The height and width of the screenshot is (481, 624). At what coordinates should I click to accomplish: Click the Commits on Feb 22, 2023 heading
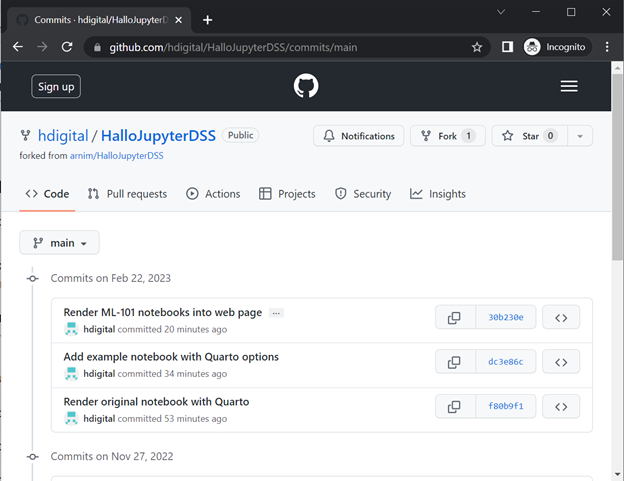[111, 278]
